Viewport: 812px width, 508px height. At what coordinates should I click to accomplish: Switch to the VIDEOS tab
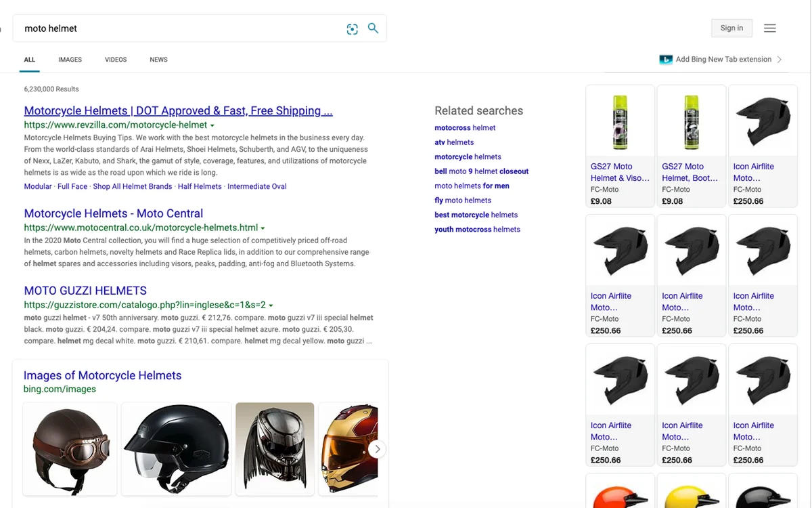click(116, 60)
